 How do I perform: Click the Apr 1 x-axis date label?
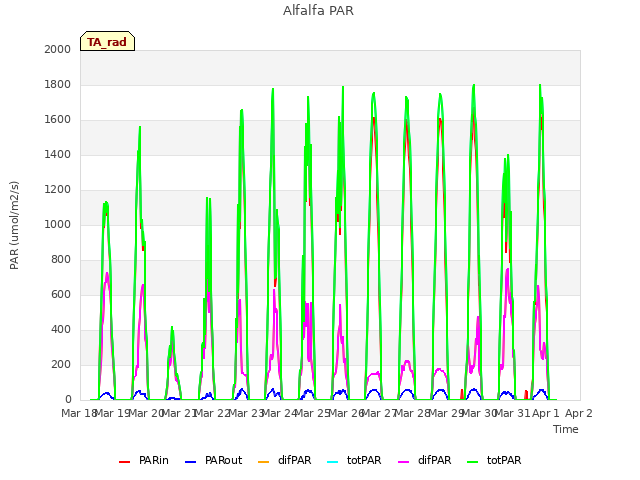coord(546,413)
